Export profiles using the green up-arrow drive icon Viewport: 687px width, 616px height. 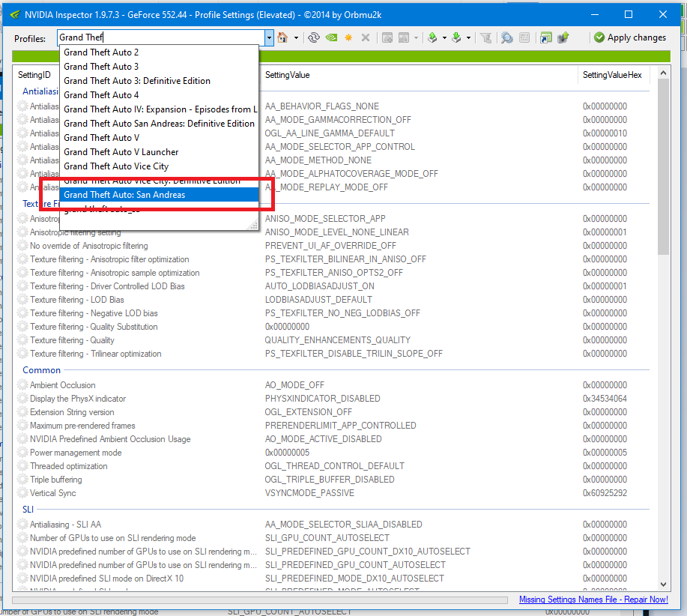pyautogui.click(x=432, y=37)
